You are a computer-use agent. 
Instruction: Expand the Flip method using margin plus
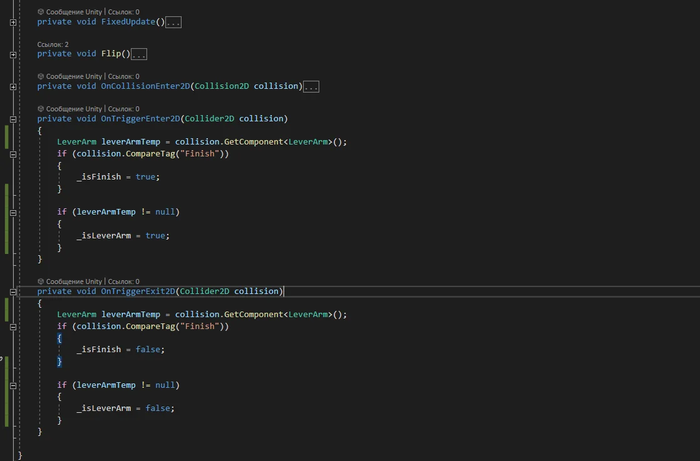14,54
